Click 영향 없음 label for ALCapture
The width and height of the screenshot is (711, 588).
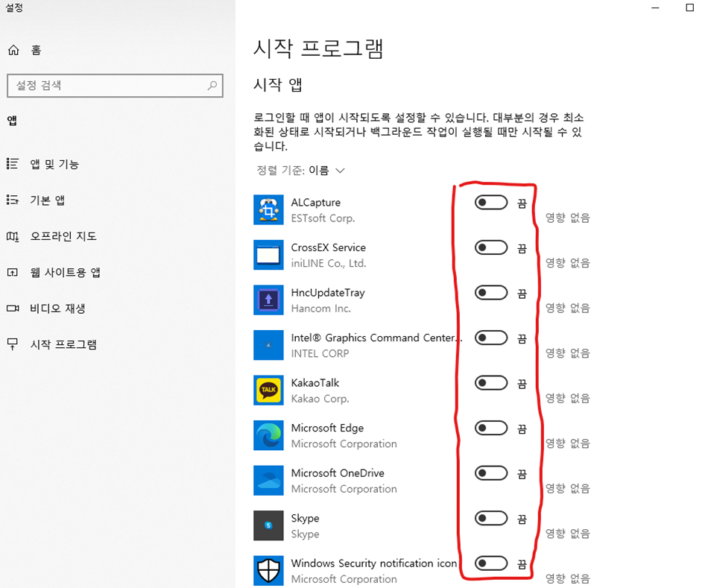(x=567, y=218)
